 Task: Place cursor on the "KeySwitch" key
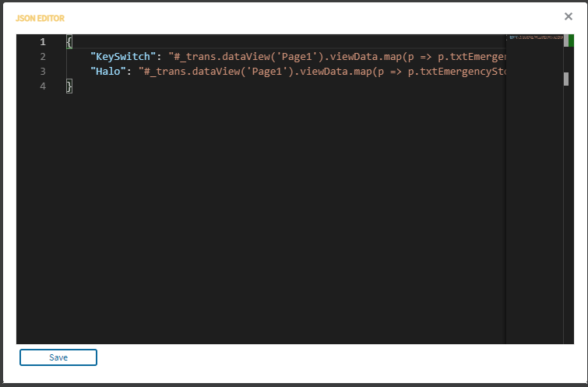(x=123, y=57)
